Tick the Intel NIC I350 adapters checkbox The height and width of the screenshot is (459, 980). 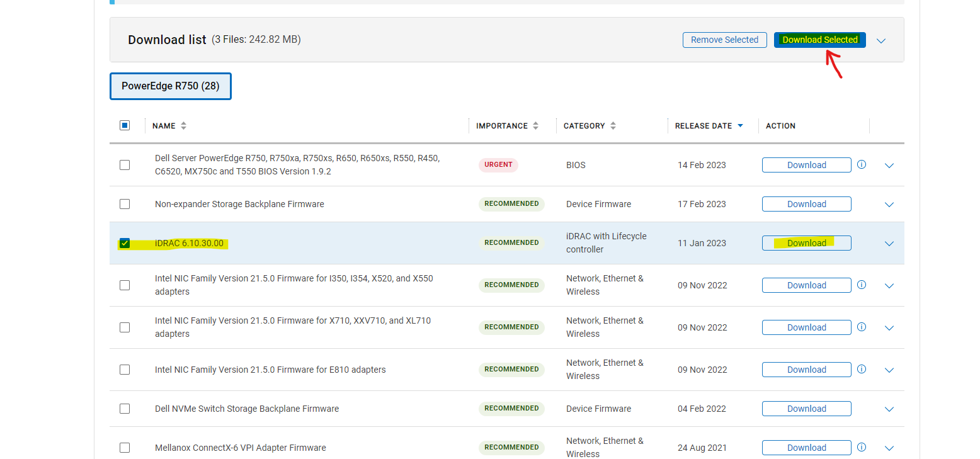pyautogui.click(x=125, y=285)
